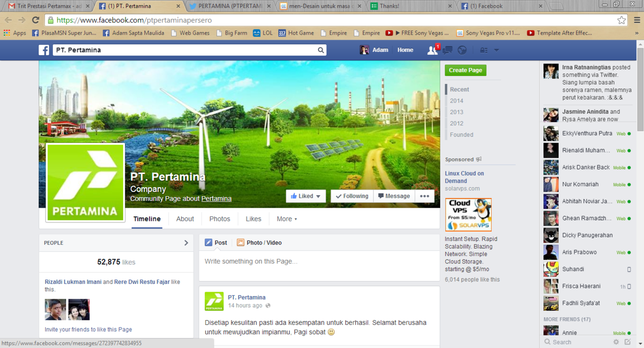The image size is (644, 348).
Task: Open the privacy shortcuts lock icon
Action: [x=484, y=50]
